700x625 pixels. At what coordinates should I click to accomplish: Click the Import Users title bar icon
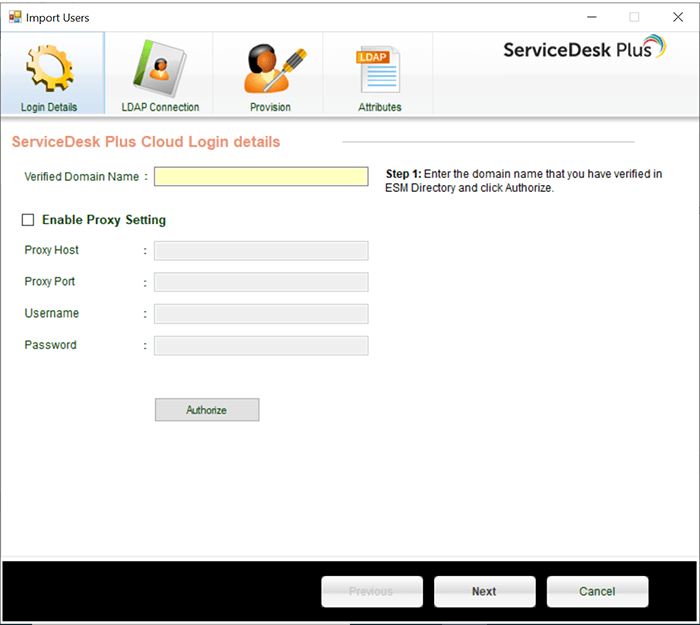pos(15,17)
